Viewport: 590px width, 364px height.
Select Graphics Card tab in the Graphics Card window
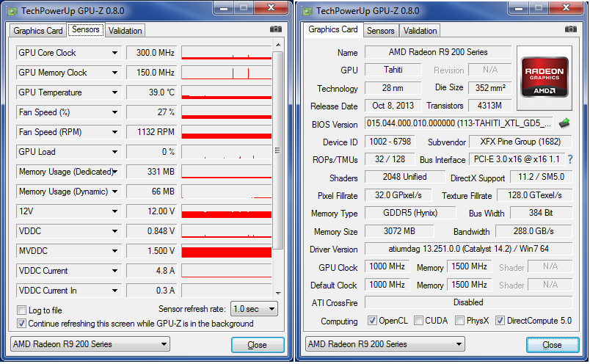tap(332, 29)
